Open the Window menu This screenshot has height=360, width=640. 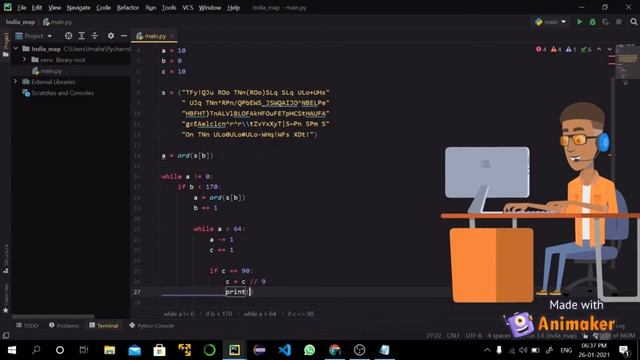210,7
